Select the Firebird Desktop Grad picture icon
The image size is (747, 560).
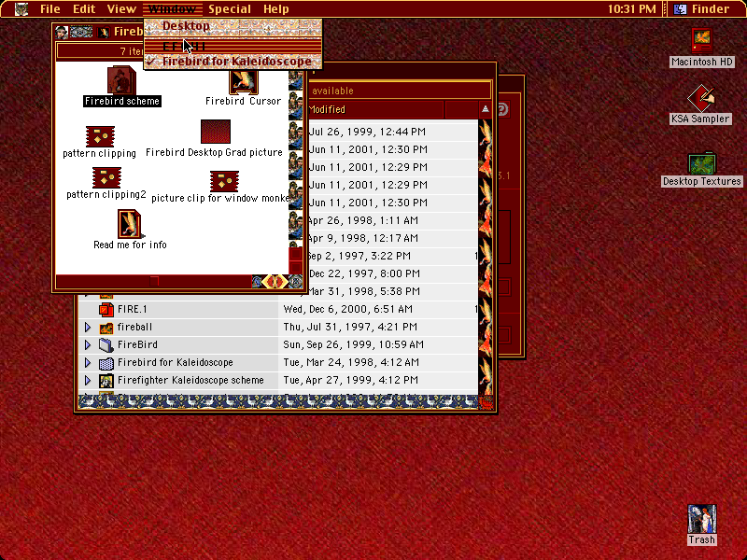point(216,132)
